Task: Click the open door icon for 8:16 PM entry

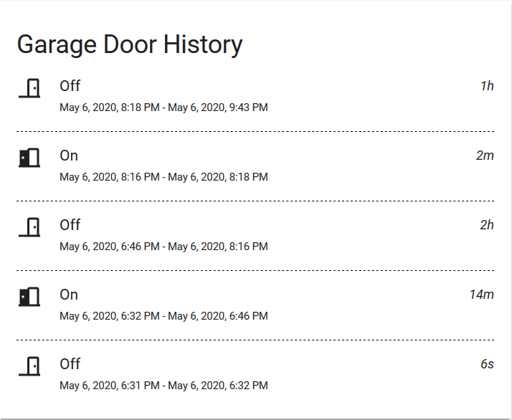Action: tap(29, 158)
